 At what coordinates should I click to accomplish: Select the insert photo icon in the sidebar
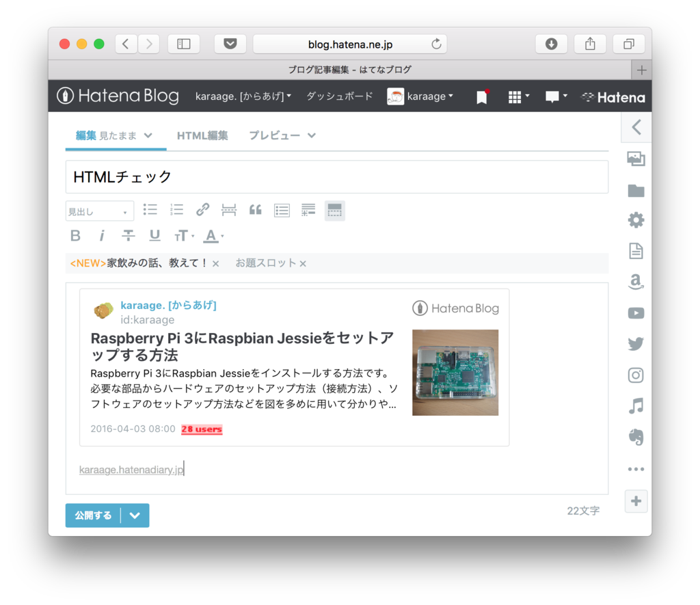pos(636,159)
